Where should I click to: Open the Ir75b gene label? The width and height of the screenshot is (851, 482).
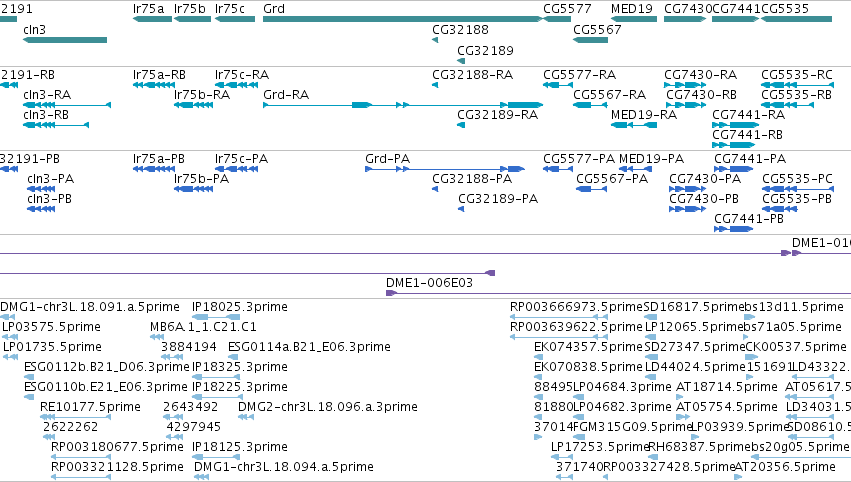[190, 9]
